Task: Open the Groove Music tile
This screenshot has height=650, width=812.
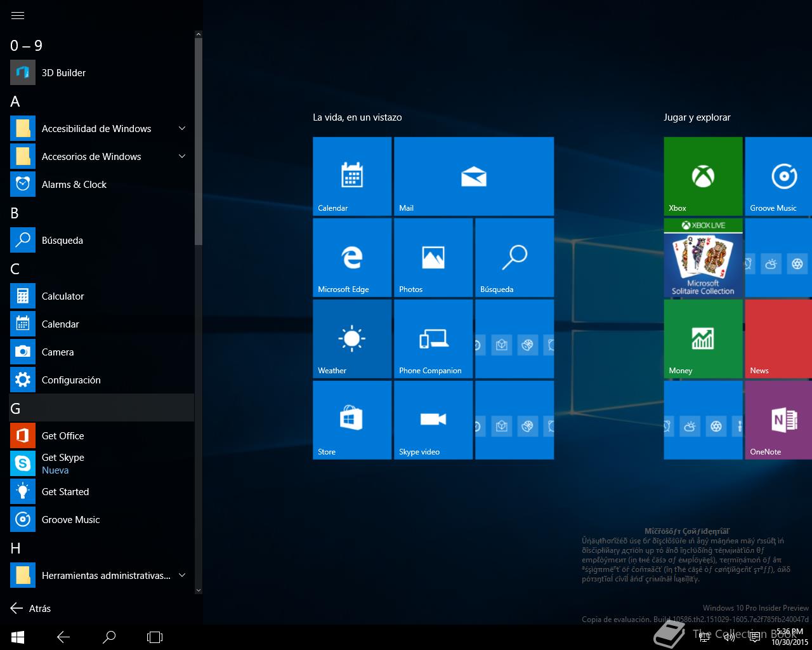Action: pos(778,176)
